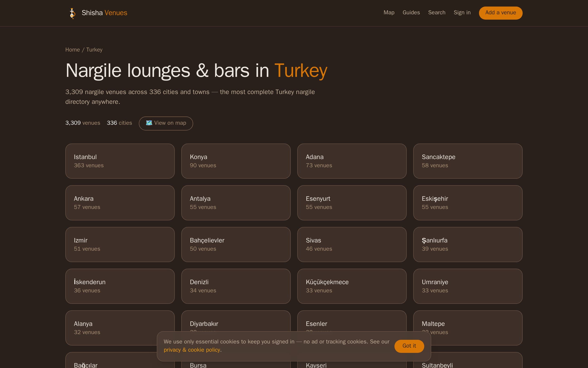Open the Esenler city card
Image resolution: width=588 pixels, height=368 pixels.
(x=352, y=321)
